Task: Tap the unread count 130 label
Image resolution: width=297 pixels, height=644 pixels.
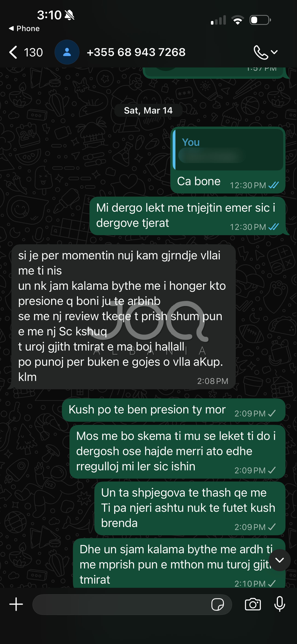Action: [33, 53]
